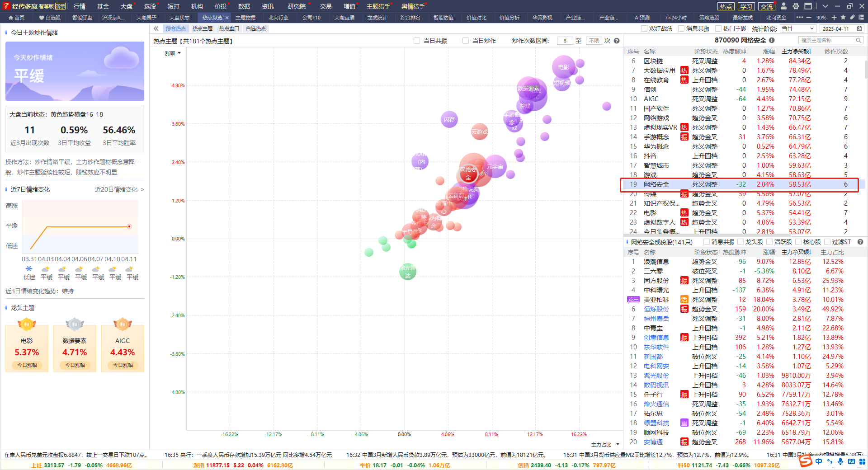Open the 研究院 menu
Viewport: 868px width, 470px height.
point(297,6)
